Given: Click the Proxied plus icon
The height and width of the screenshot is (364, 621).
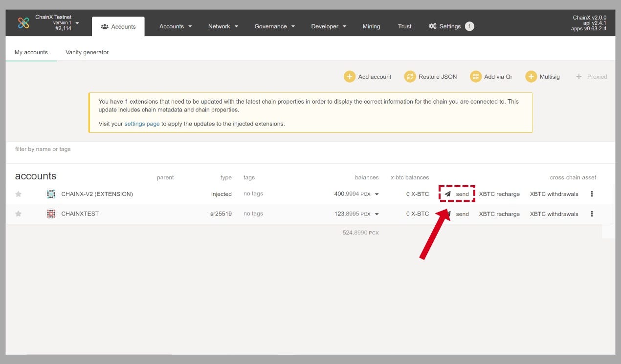Looking at the screenshot, I should pos(579,77).
